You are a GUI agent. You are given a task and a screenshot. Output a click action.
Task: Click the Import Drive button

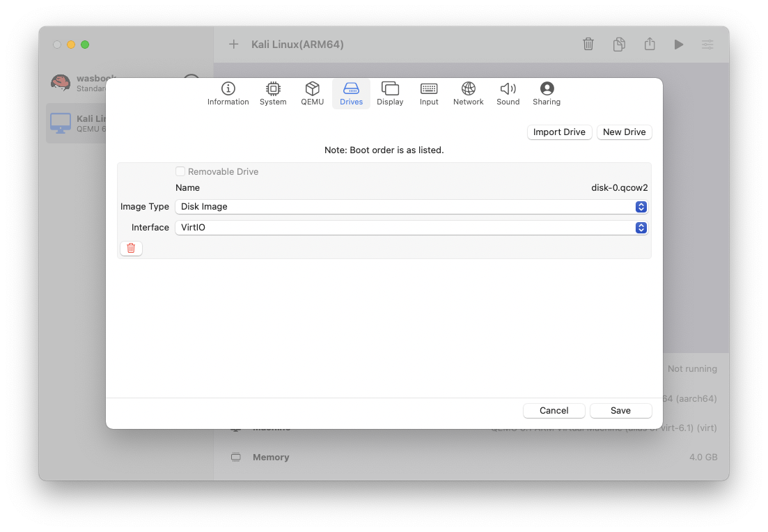coord(559,132)
